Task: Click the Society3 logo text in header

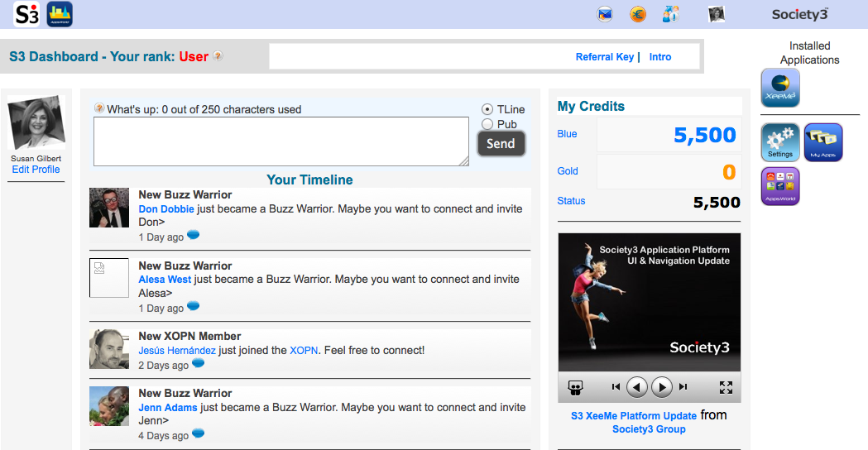Action: click(x=800, y=14)
